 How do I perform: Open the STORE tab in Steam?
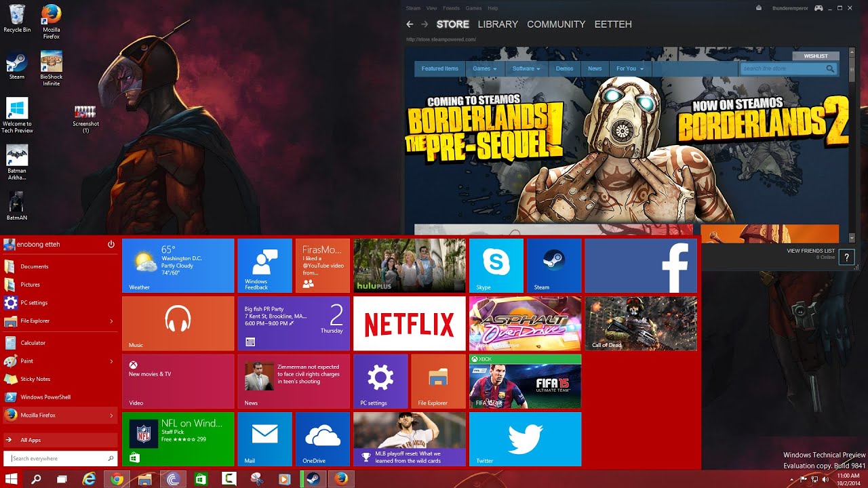point(453,24)
